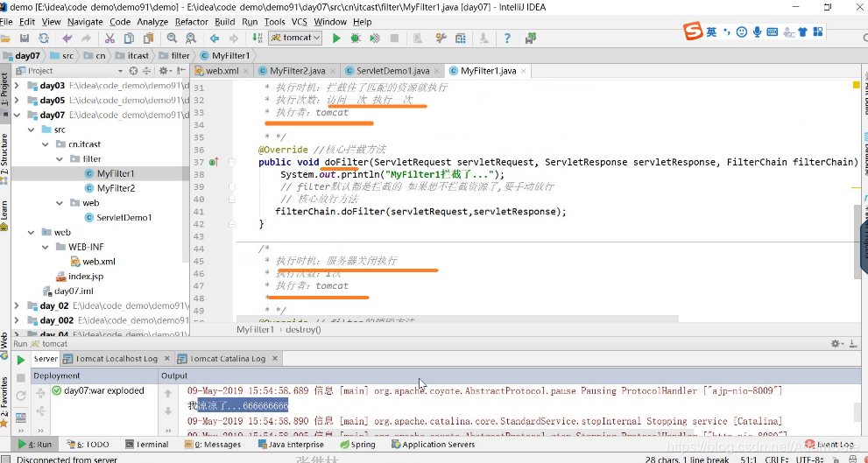Paste using the clipboard icon

148,39
